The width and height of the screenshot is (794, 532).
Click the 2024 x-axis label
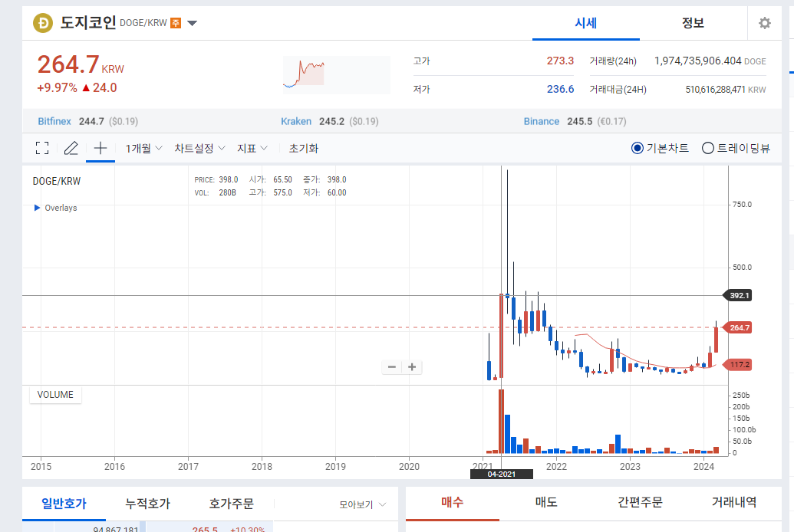(x=704, y=466)
